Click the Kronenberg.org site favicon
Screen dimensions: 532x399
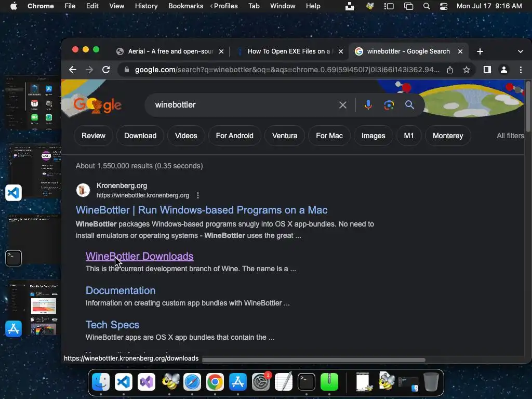point(83,190)
